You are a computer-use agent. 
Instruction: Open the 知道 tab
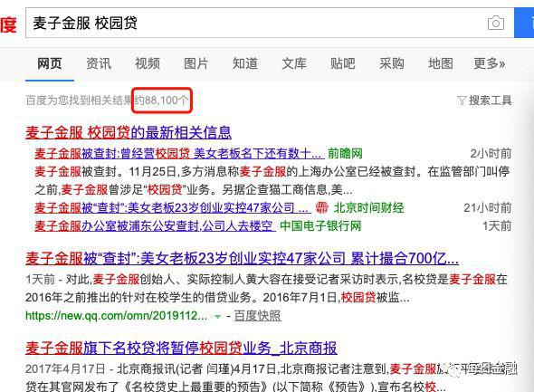[245, 63]
